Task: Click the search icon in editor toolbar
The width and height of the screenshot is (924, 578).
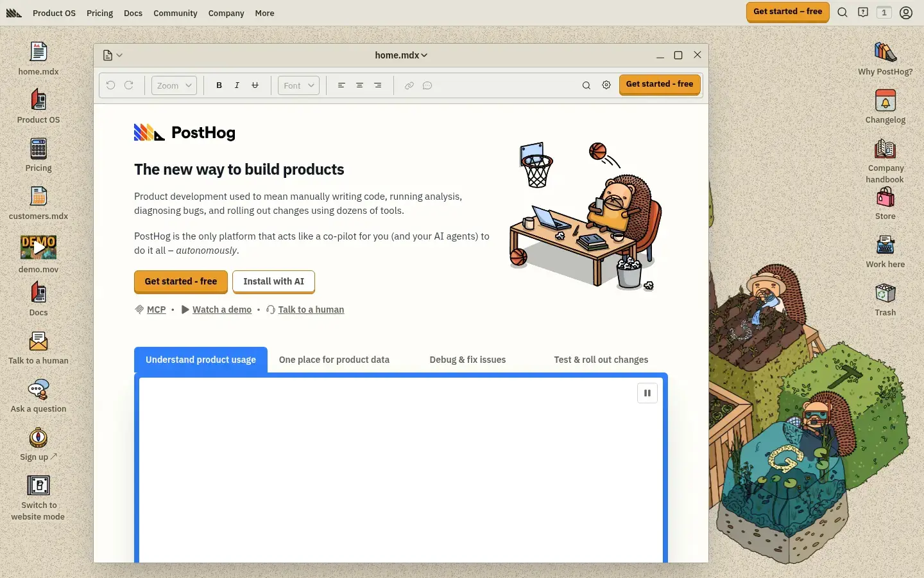Action: point(586,85)
